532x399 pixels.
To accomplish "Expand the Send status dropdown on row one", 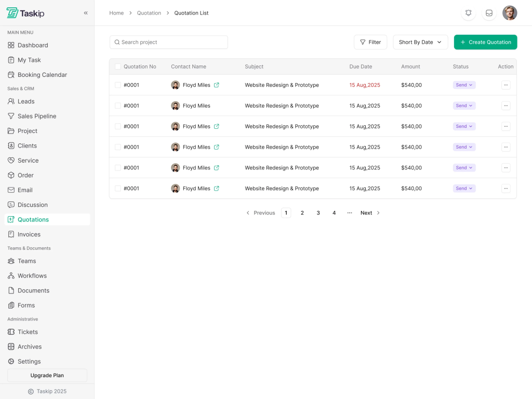I will click(x=463, y=85).
